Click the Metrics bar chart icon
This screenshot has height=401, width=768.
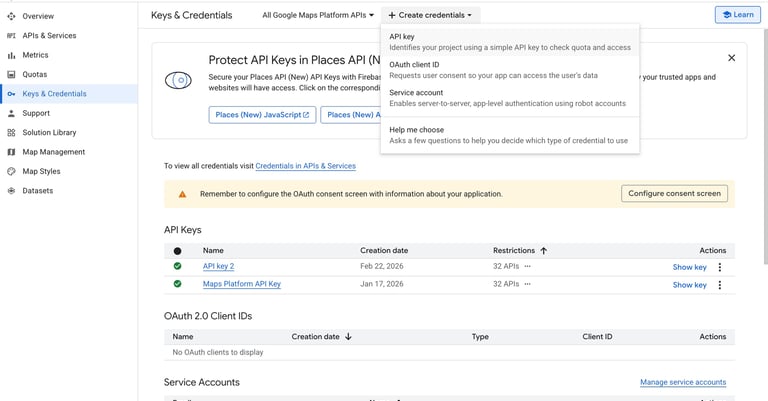(x=11, y=55)
